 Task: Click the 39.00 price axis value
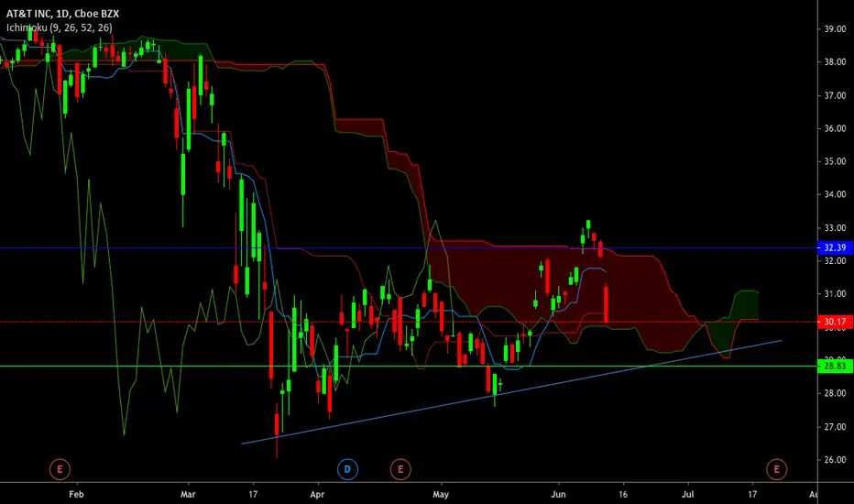(x=835, y=29)
